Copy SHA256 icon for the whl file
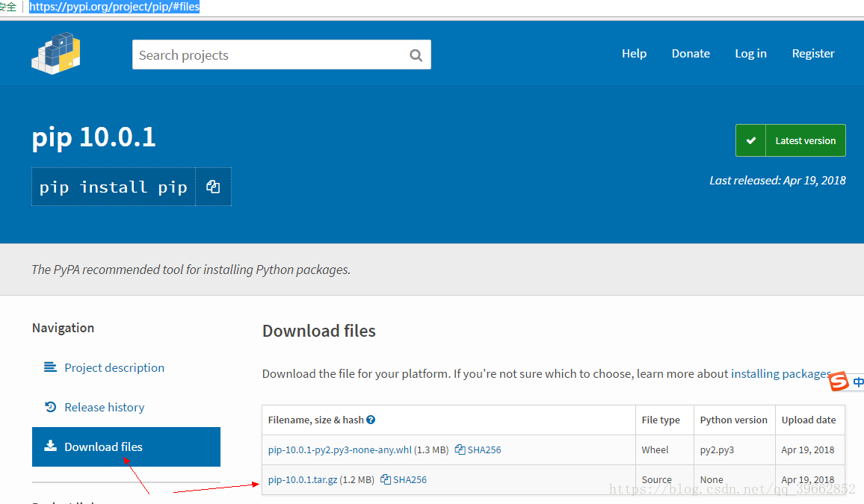The width and height of the screenshot is (864, 504). tap(460, 449)
